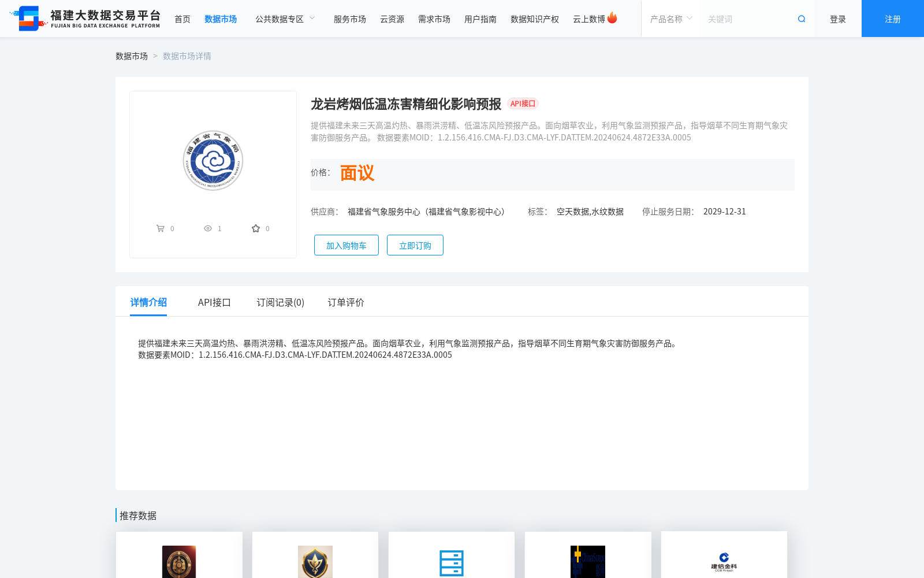
Task: Open the recommended data card with 建信金科 logo
Action: click(x=724, y=555)
